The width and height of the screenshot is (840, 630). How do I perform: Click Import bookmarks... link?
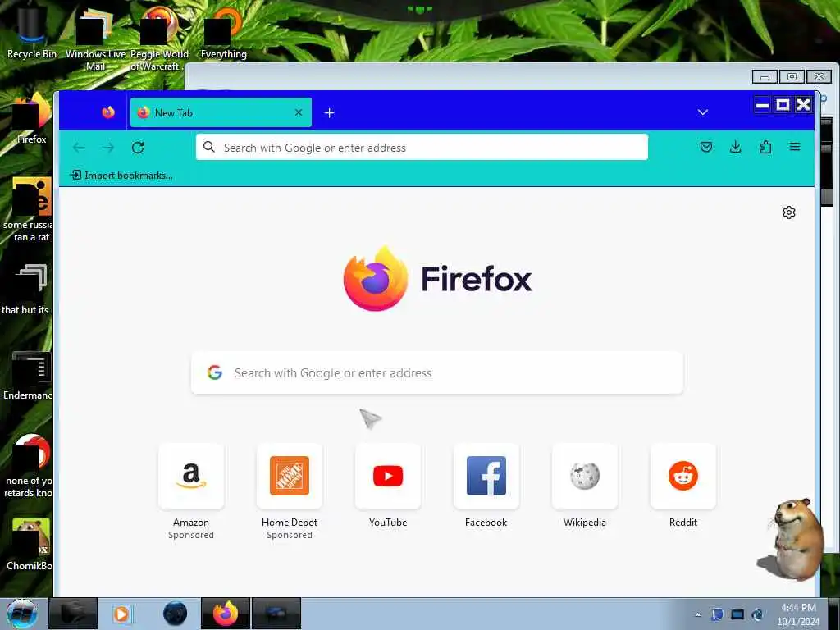coord(122,176)
